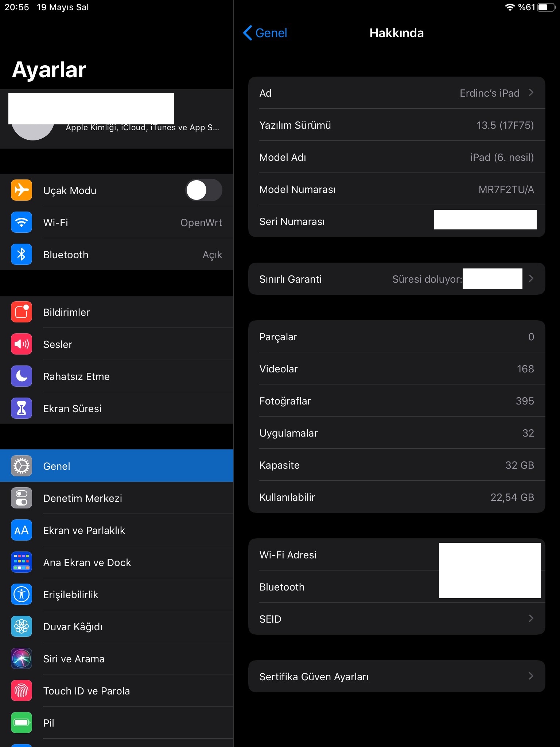Tap the Ekran ve Parlaklık AA icon
This screenshot has width=560, height=747.
coord(22,530)
